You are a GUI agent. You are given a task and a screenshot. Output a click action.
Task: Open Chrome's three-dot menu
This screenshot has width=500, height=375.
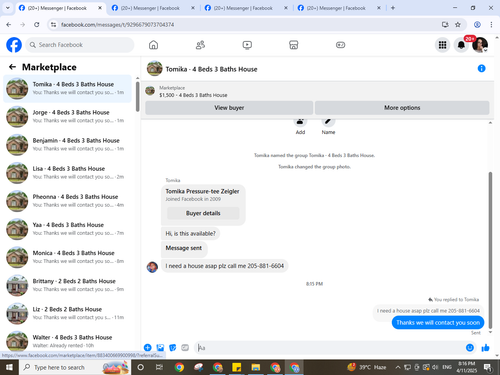[491, 24]
